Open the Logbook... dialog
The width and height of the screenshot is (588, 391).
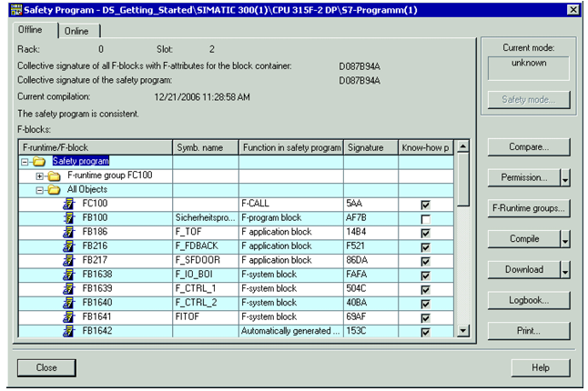(x=529, y=300)
